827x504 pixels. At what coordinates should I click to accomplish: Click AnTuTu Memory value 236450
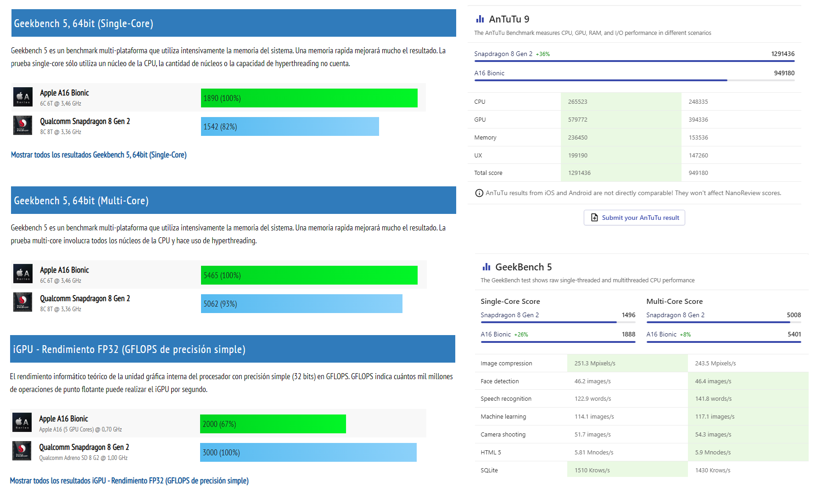point(578,138)
